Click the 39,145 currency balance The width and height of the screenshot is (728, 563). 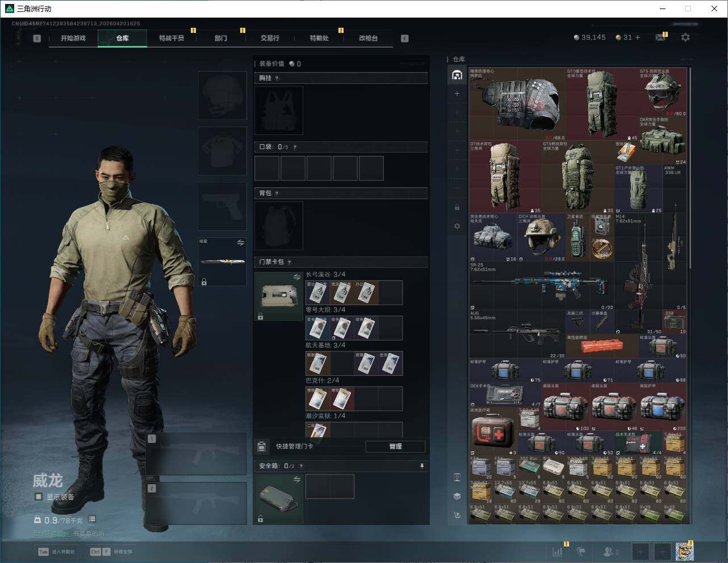[x=589, y=37]
